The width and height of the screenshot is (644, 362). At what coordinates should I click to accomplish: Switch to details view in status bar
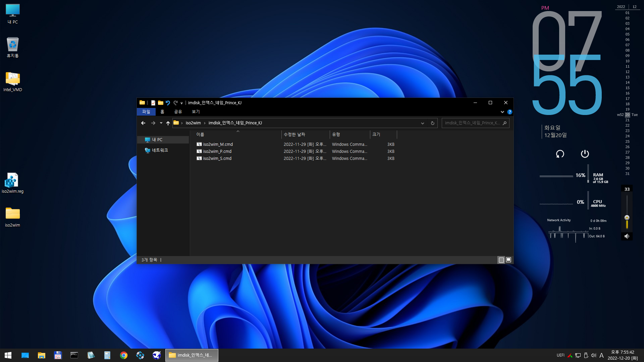point(501,260)
